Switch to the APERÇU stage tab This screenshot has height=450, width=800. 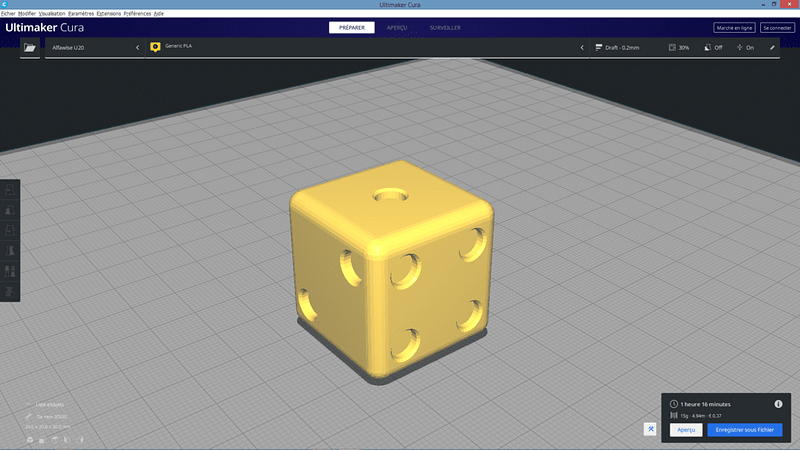click(397, 28)
